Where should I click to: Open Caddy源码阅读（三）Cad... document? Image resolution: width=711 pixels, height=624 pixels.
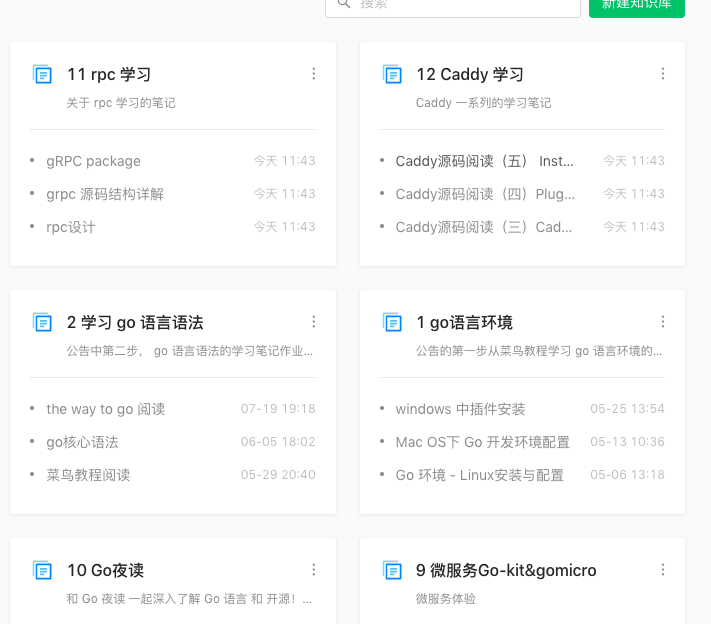point(484,227)
